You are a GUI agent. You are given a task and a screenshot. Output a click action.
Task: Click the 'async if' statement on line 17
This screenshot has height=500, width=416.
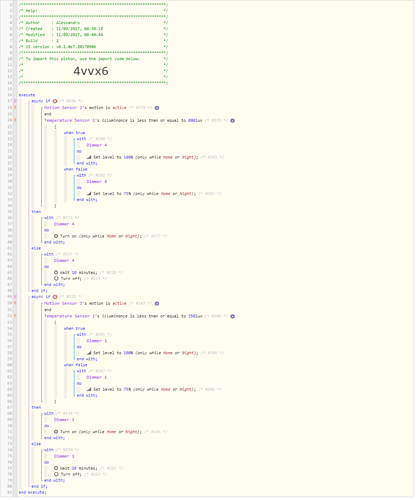tap(41, 101)
